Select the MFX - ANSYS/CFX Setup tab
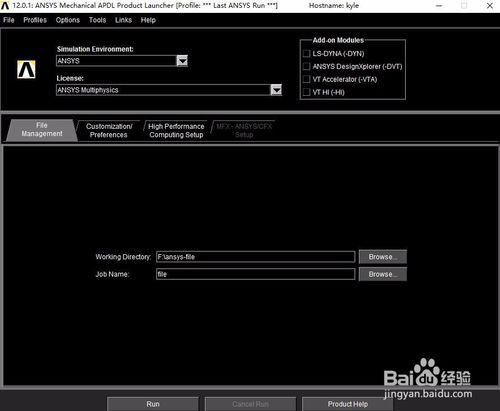500x411 pixels. tap(244, 130)
